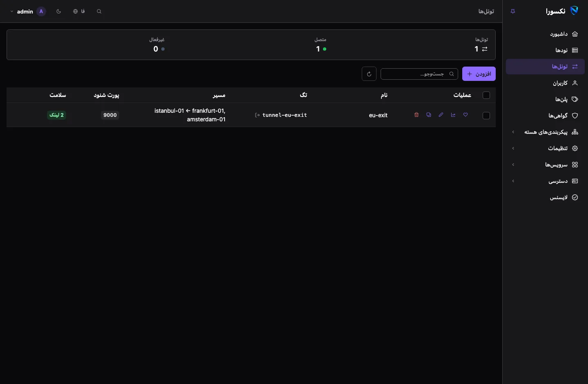Screen dimensions: 588x384
Task: Open the eu-exit tunnel statistics chart icon
Action: pyautogui.click(x=453, y=115)
